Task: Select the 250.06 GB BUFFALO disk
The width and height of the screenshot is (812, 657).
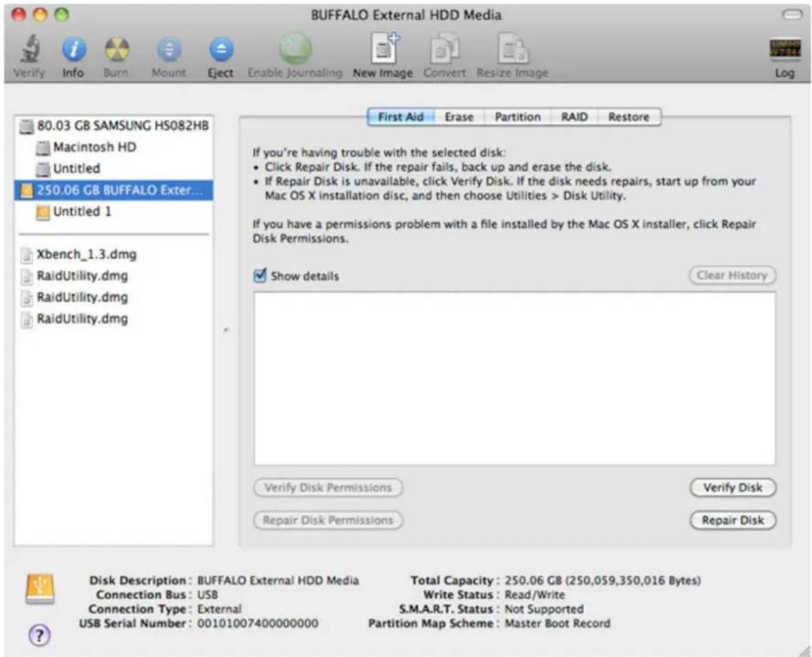Action: coord(114,190)
